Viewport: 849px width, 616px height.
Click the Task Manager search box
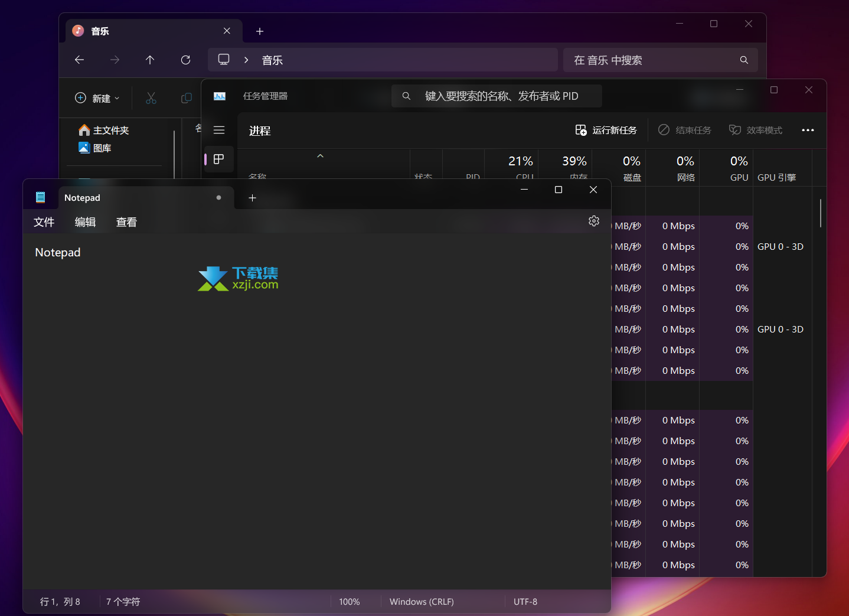pos(497,96)
